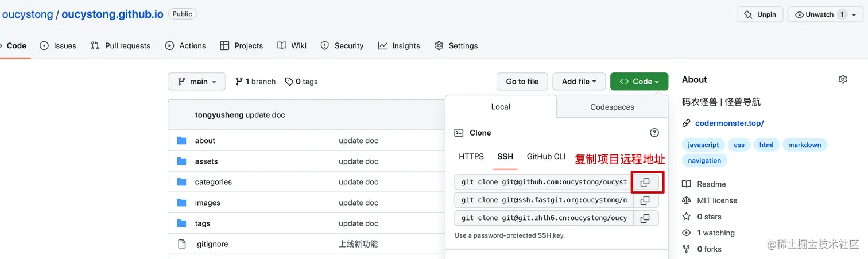Open the MIT license link

click(710, 200)
